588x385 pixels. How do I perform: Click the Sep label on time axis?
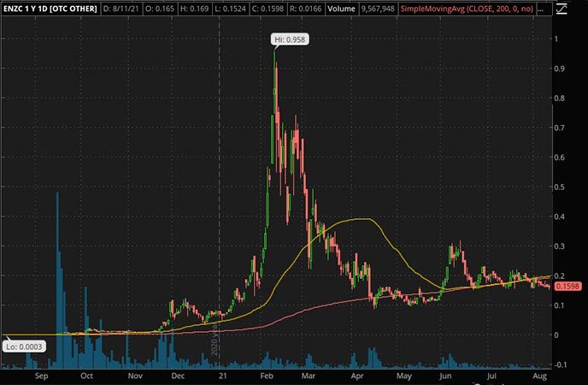coord(41,376)
